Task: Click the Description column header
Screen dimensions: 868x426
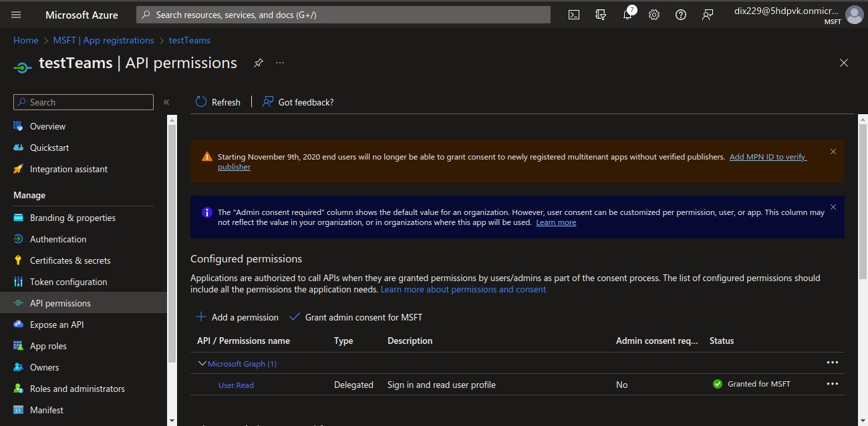Action: point(410,341)
